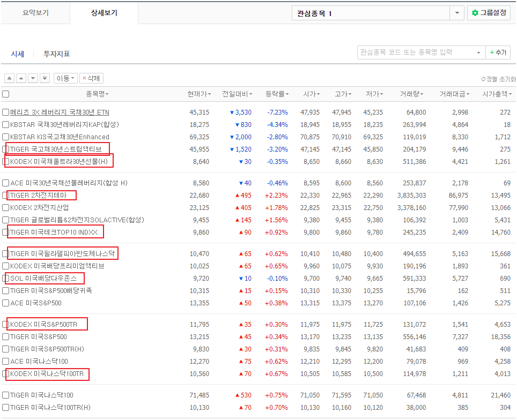Click the 3,835,303 volume cell
The height and width of the screenshot is (420, 517).
click(411, 196)
